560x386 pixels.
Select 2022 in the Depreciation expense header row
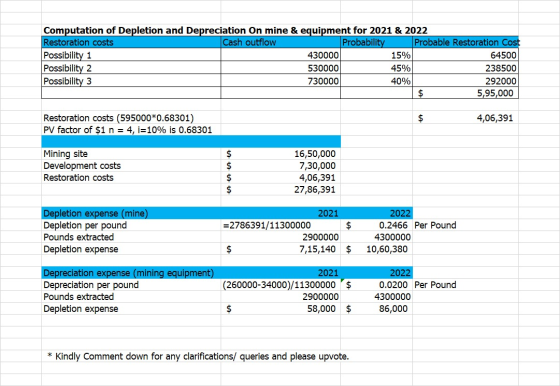click(400, 273)
